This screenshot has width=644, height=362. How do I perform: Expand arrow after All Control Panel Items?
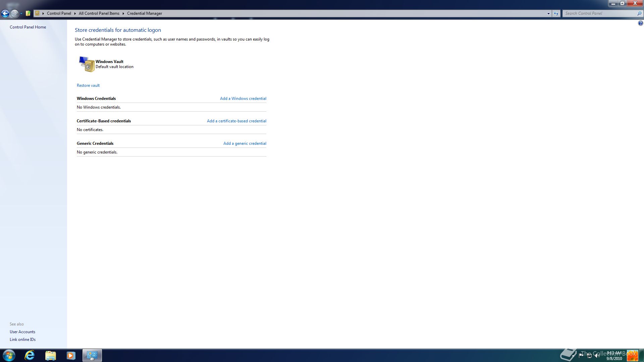(123, 13)
